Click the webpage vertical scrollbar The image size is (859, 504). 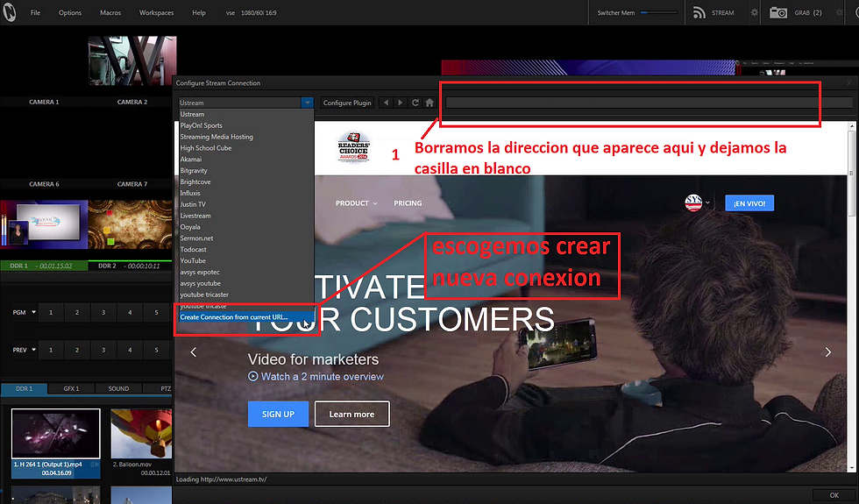851,296
